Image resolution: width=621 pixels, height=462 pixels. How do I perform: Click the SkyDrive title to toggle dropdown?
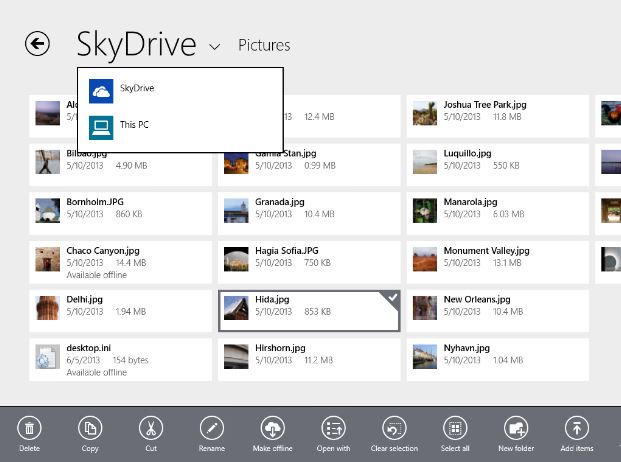(x=136, y=45)
